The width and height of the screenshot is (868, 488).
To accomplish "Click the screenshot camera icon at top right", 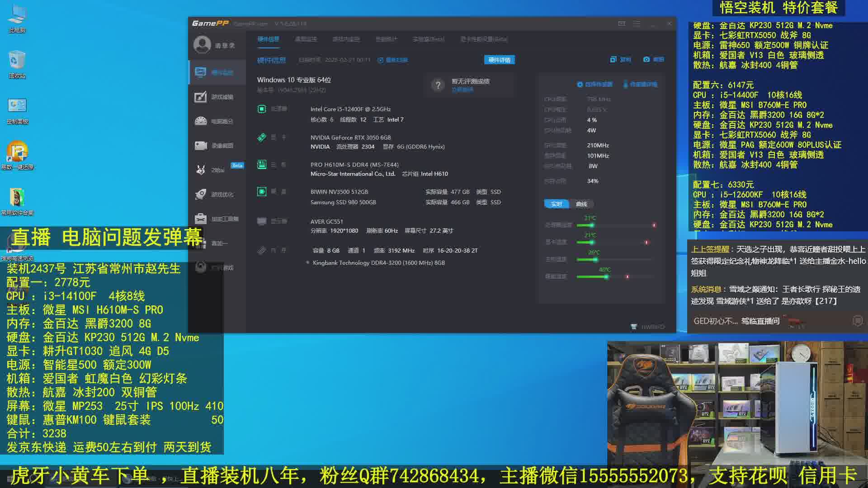I will coord(646,60).
